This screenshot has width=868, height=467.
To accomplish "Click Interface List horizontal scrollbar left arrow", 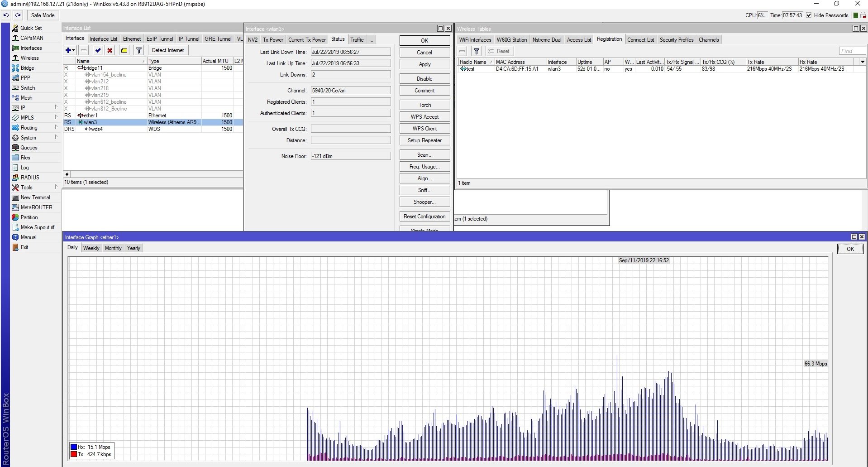I will click(x=67, y=174).
